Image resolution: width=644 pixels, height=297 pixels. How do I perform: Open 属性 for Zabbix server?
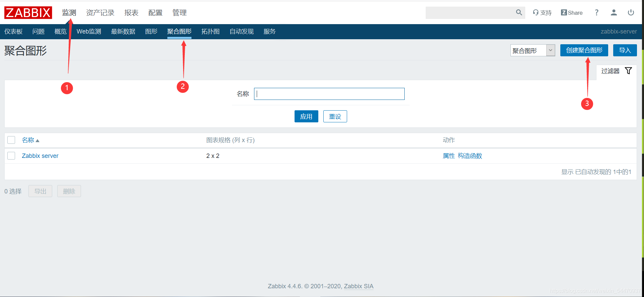tap(449, 156)
